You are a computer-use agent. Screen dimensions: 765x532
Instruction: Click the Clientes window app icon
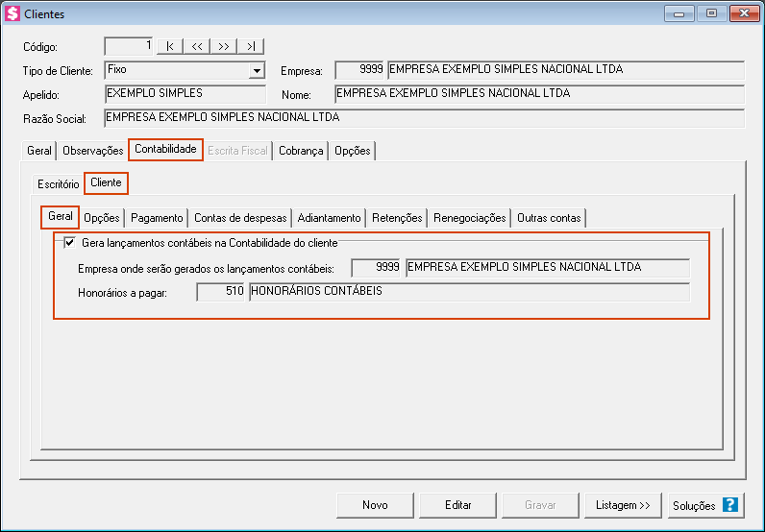[x=12, y=14]
